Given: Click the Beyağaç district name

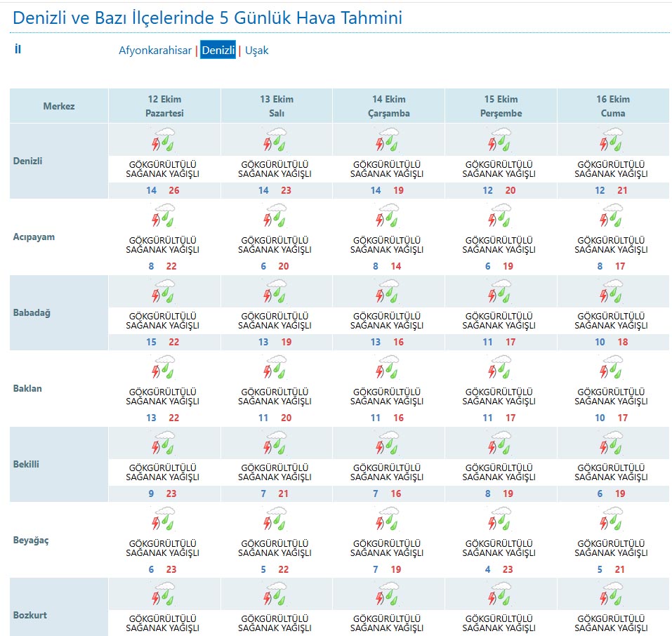Looking at the screenshot, I should (31, 541).
